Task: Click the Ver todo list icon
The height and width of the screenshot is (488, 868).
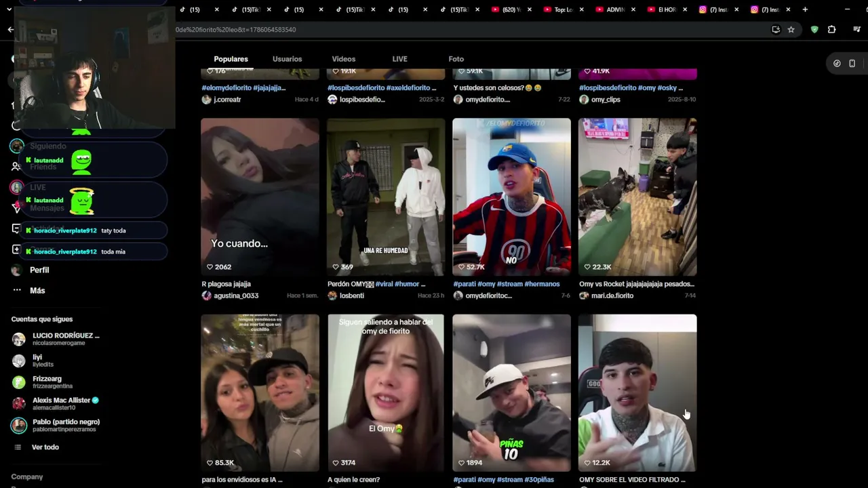Action: click(x=18, y=447)
